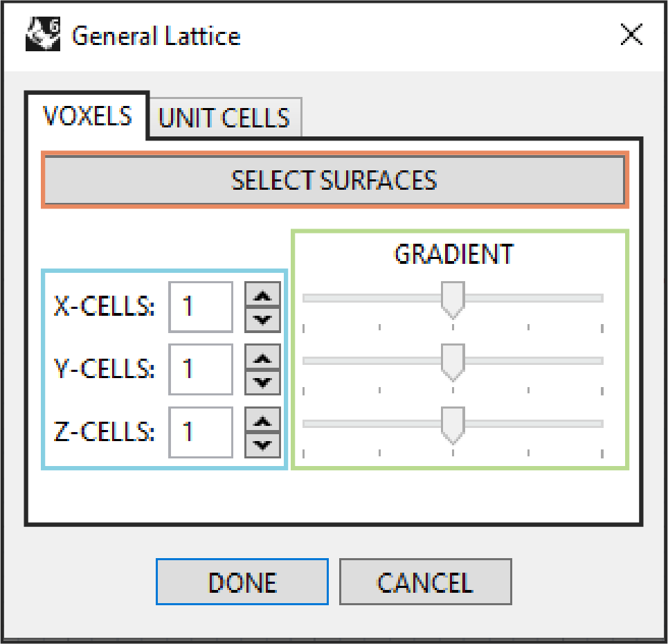Switch to the UNIT CELLS tab
The height and width of the screenshot is (644, 668).
click(224, 118)
